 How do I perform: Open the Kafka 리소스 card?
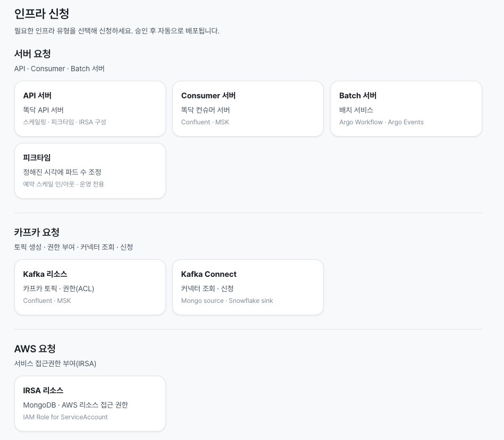click(x=90, y=287)
